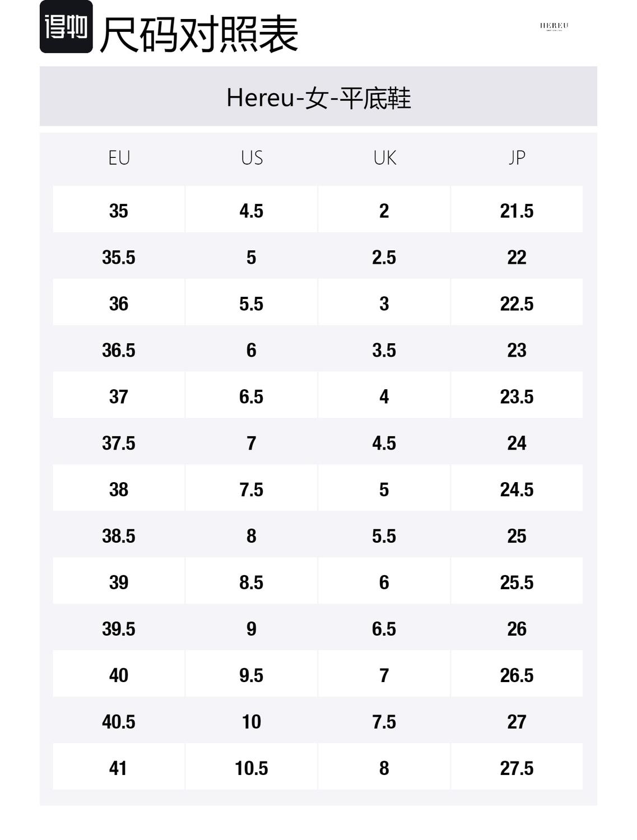The width and height of the screenshot is (637, 840).
Task: Click US size 6.5 in EU 37 row
Action: click(x=252, y=396)
